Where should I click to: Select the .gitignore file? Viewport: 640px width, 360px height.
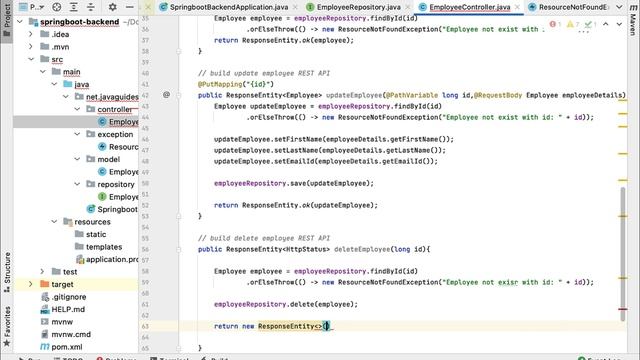tap(69, 297)
